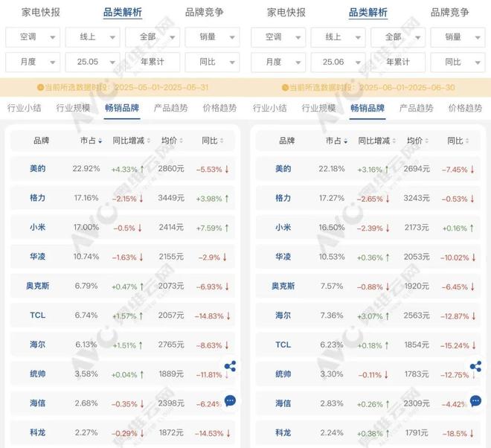Click the +7.59% year-over-year cell
The image size is (491, 448).
(212, 228)
